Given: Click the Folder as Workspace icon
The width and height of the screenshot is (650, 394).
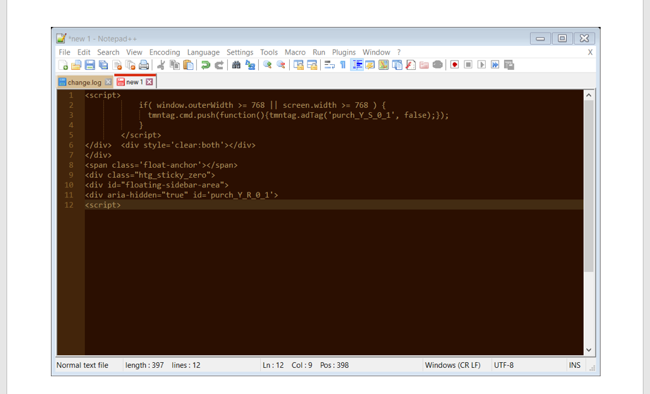Looking at the screenshot, I should coord(424,65).
